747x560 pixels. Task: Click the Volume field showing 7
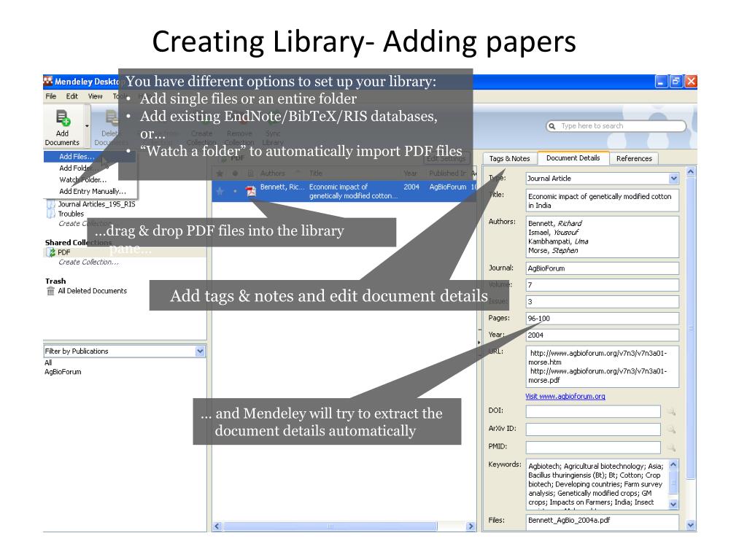[x=602, y=285]
